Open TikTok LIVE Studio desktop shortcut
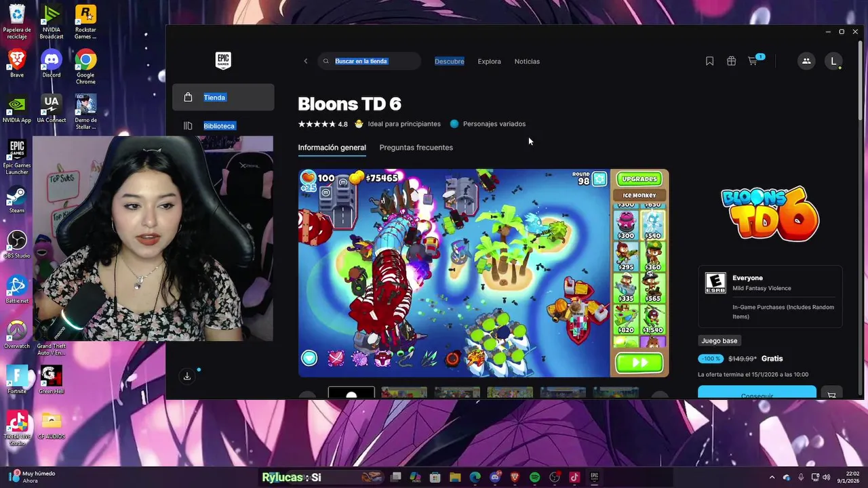868x488 pixels. 17,428
